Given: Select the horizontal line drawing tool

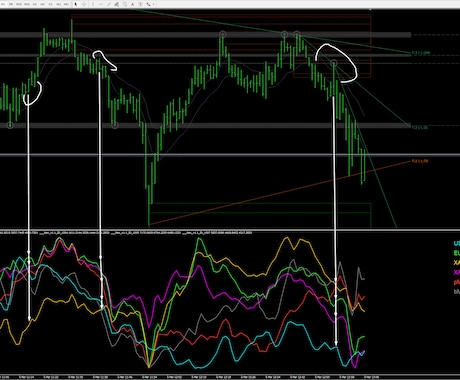Looking at the screenshot, I should click(101, 4).
